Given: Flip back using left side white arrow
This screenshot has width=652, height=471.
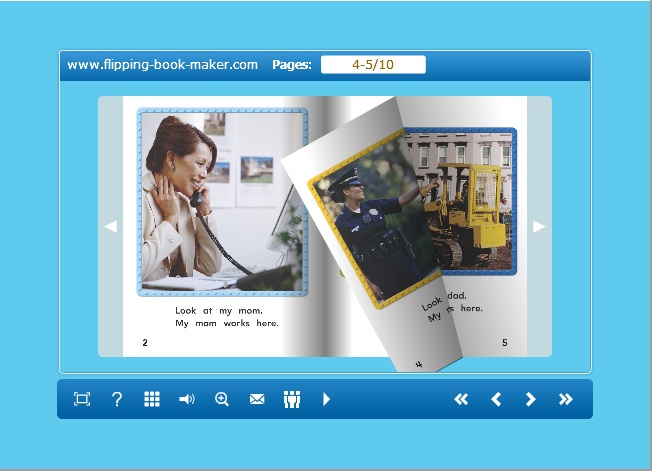Looking at the screenshot, I should coord(111,227).
